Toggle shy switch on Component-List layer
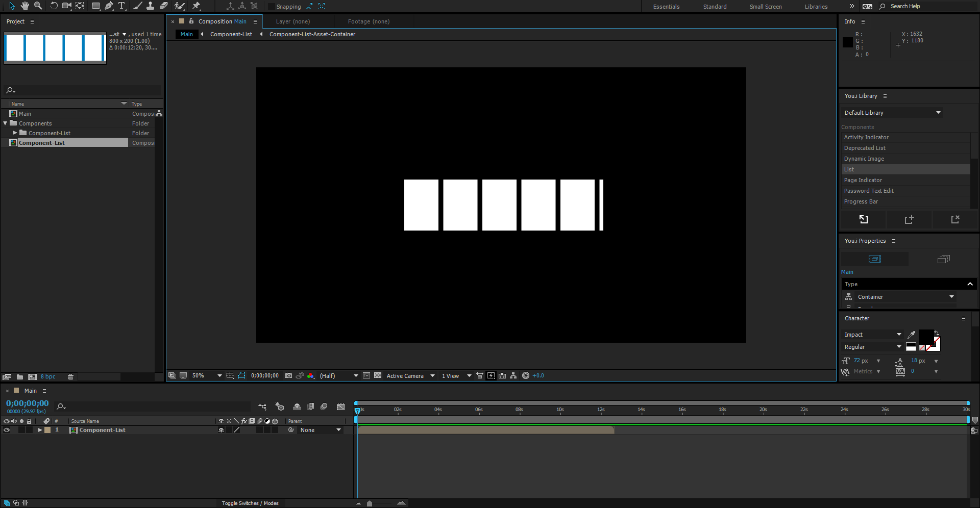Viewport: 980px width, 508px height. click(x=221, y=430)
